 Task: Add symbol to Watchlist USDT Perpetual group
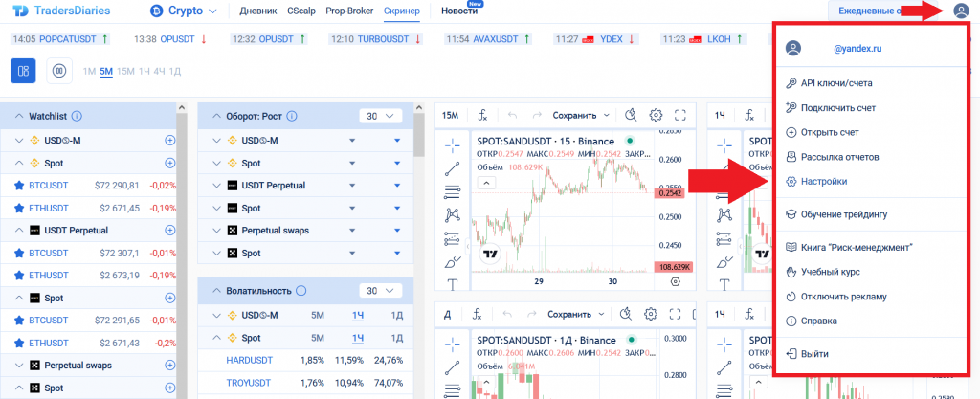point(169,231)
